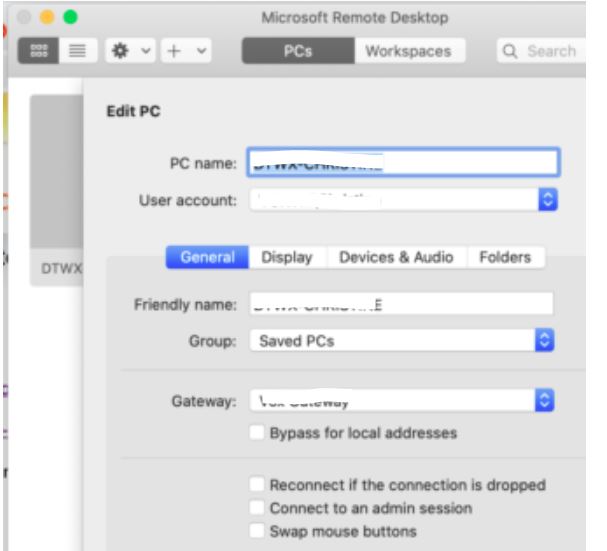
Task: Open the Folders tab
Action: click(x=505, y=257)
